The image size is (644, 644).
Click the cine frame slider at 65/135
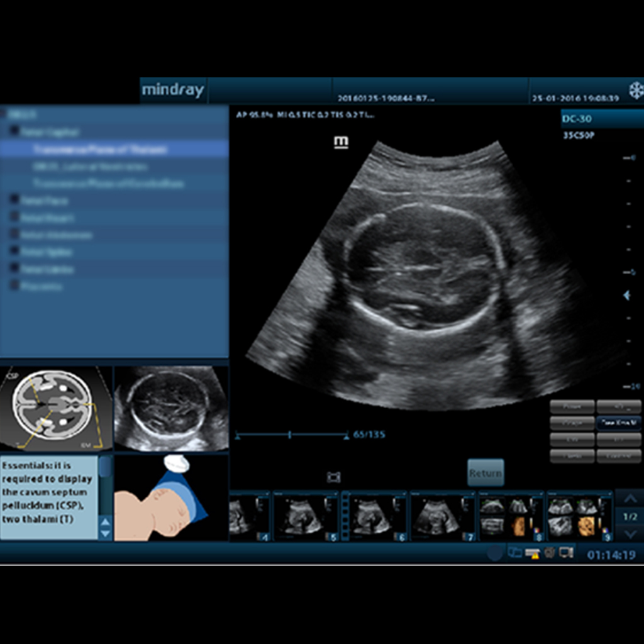pyautogui.click(x=290, y=435)
